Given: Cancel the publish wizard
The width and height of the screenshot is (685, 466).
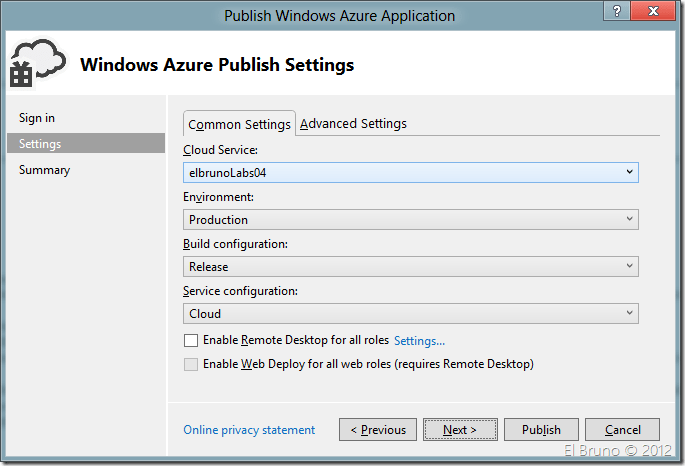Looking at the screenshot, I should [x=622, y=430].
